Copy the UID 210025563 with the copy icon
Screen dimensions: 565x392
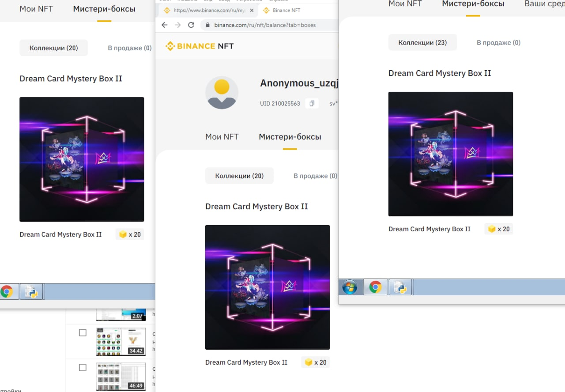[x=312, y=103]
